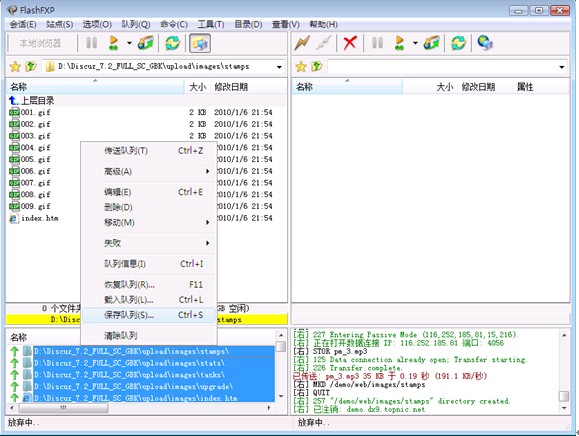Expand the left path dropdown arrow
The image size is (579, 436).
click(280, 67)
